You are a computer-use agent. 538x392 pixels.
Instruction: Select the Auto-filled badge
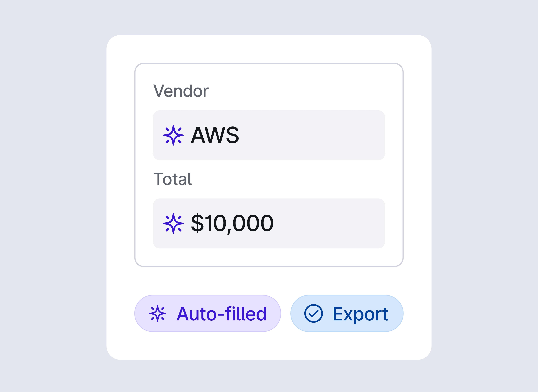(x=207, y=313)
